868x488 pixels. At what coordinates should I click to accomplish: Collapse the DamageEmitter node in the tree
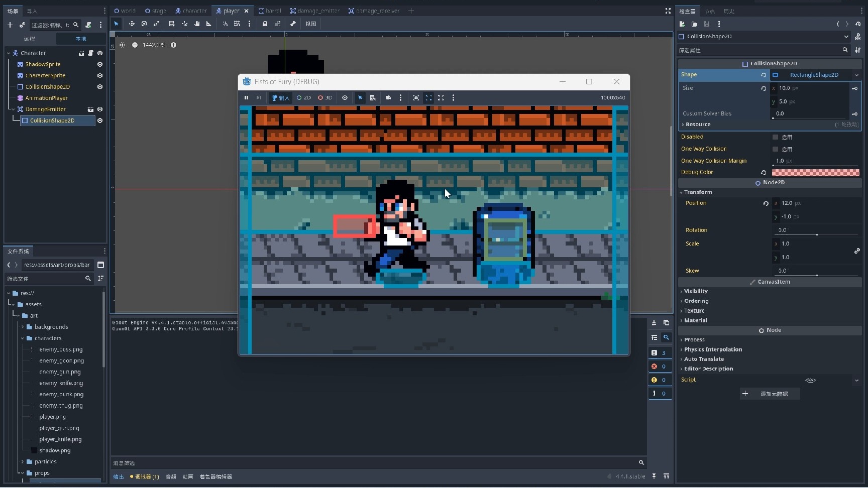[14, 109]
